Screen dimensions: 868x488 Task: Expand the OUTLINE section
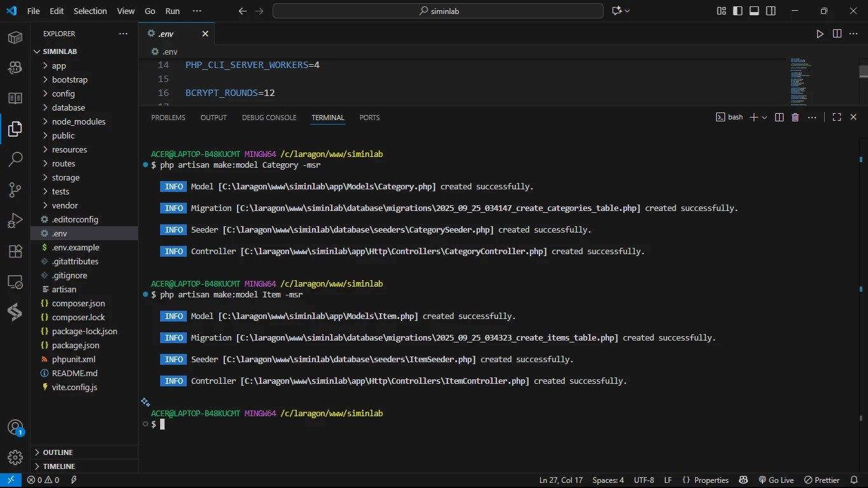tap(58, 452)
